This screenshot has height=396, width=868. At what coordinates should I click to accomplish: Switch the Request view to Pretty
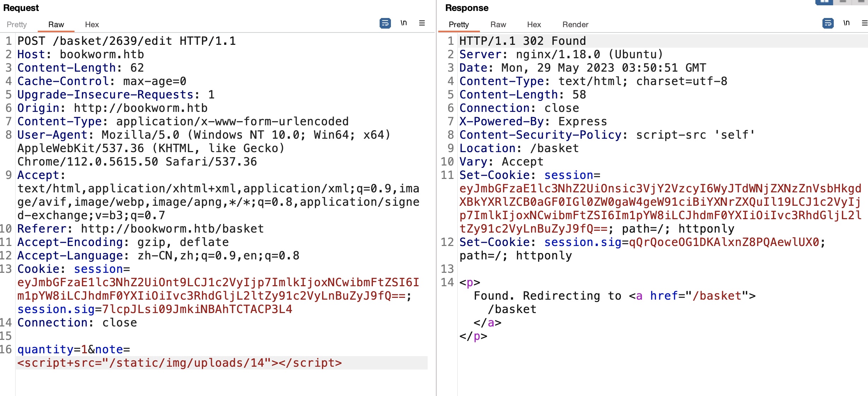17,25
